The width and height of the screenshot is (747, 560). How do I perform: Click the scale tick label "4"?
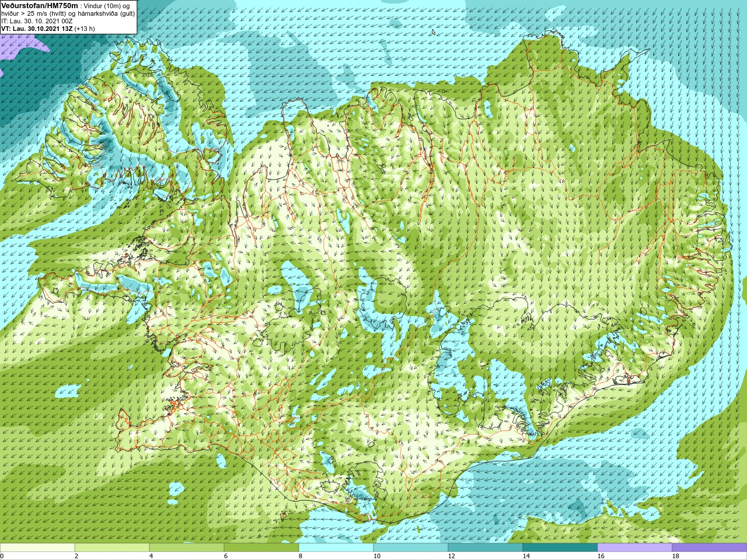pyautogui.click(x=151, y=556)
